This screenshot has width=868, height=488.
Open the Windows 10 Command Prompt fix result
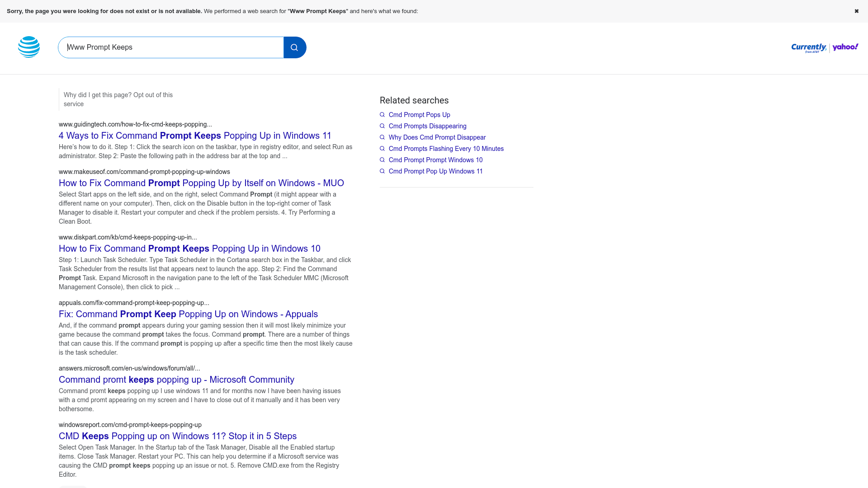pyautogui.click(x=189, y=249)
